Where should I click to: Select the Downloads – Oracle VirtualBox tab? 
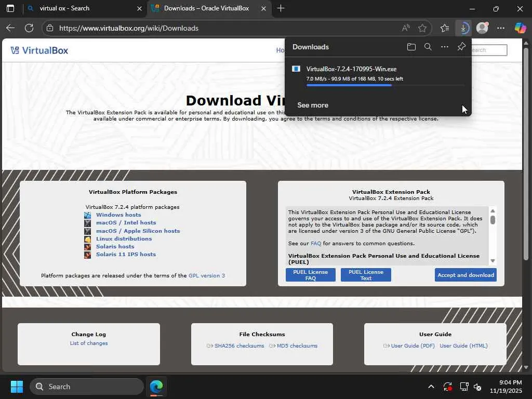[209, 8]
